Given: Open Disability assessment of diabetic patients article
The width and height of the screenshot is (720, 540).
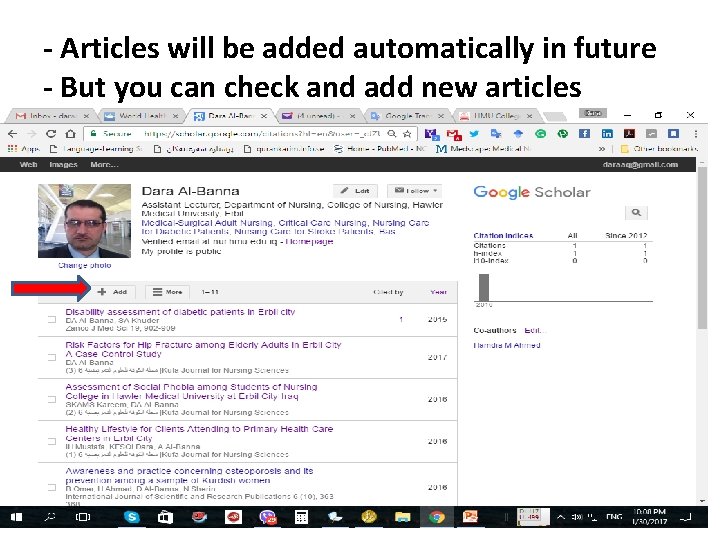Looking at the screenshot, I should [180, 312].
